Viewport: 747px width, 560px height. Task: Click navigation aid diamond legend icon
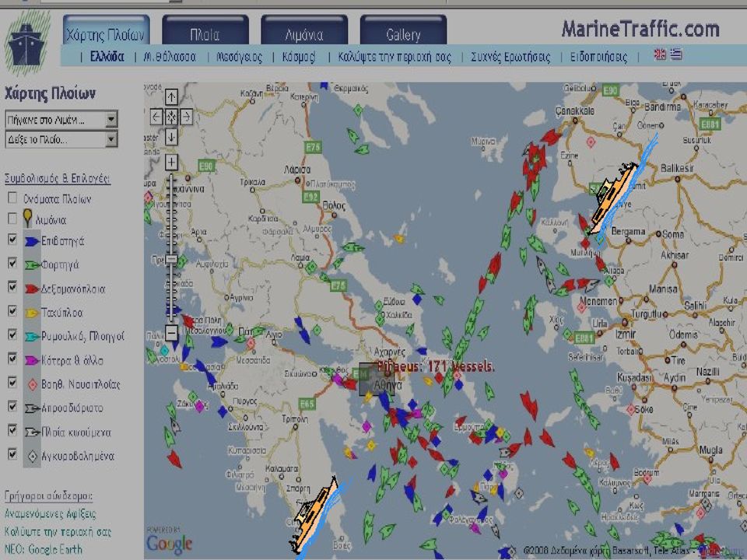33,384
